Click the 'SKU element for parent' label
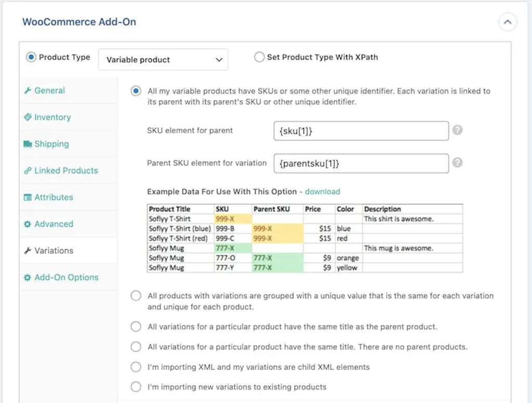 pyautogui.click(x=190, y=131)
